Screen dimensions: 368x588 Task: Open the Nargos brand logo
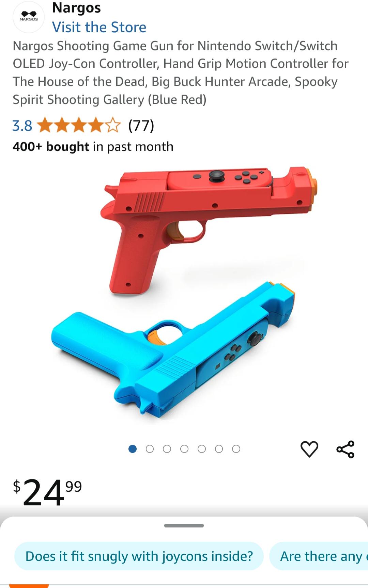pyautogui.click(x=29, y=17)
